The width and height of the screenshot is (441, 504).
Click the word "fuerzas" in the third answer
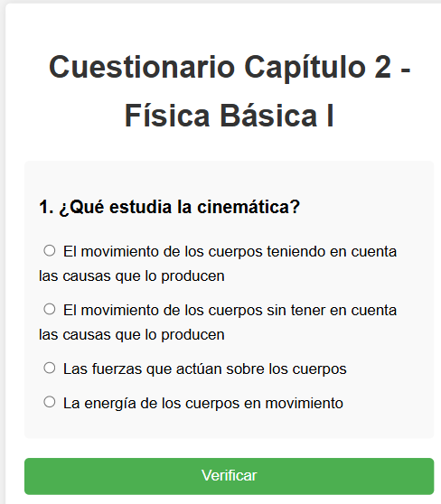click(117, 369)
